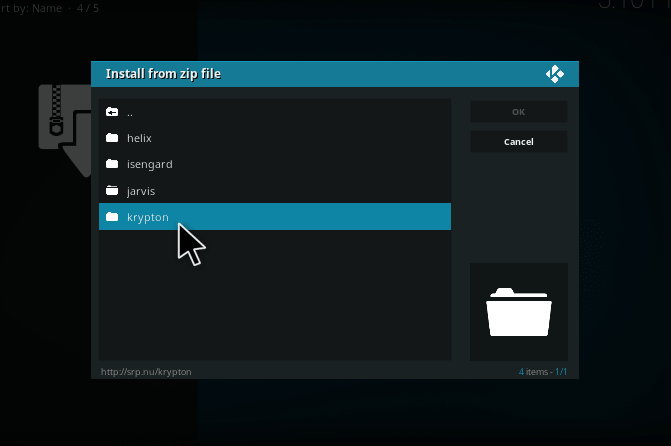671x446 pixels.
Task: Open the helix folder
Action: point(275,138)
